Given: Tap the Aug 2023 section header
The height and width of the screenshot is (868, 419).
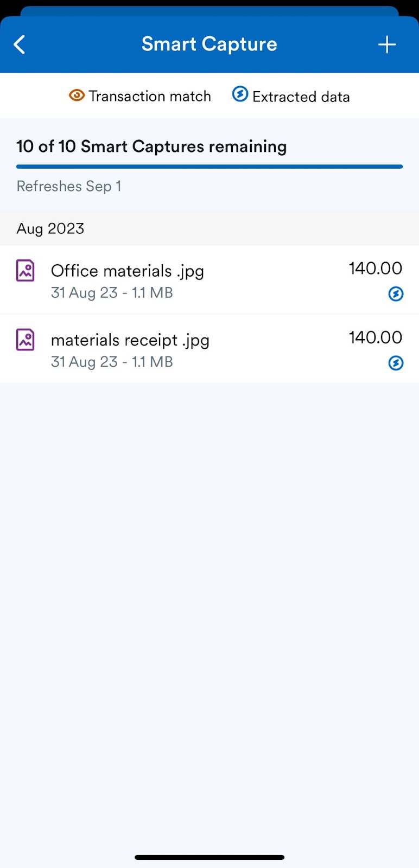Looking at the screenshot, I should pos(50,228).
